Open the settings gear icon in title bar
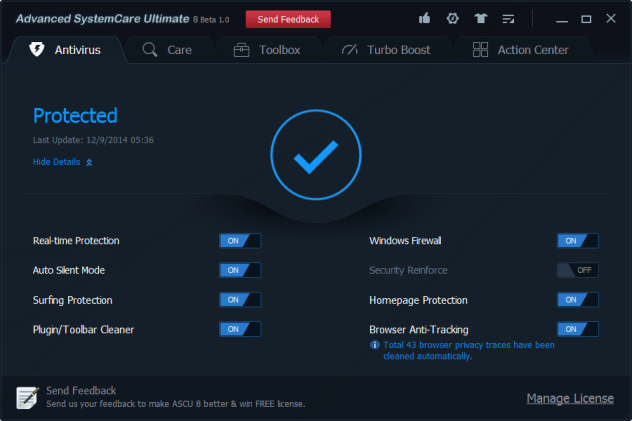632x421 pixels. 452,19
